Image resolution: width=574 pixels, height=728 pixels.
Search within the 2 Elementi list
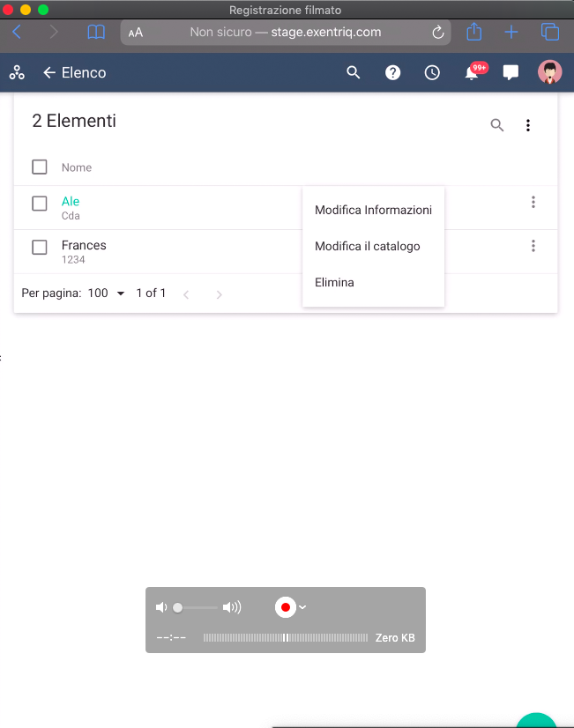[x=497, y=125]
